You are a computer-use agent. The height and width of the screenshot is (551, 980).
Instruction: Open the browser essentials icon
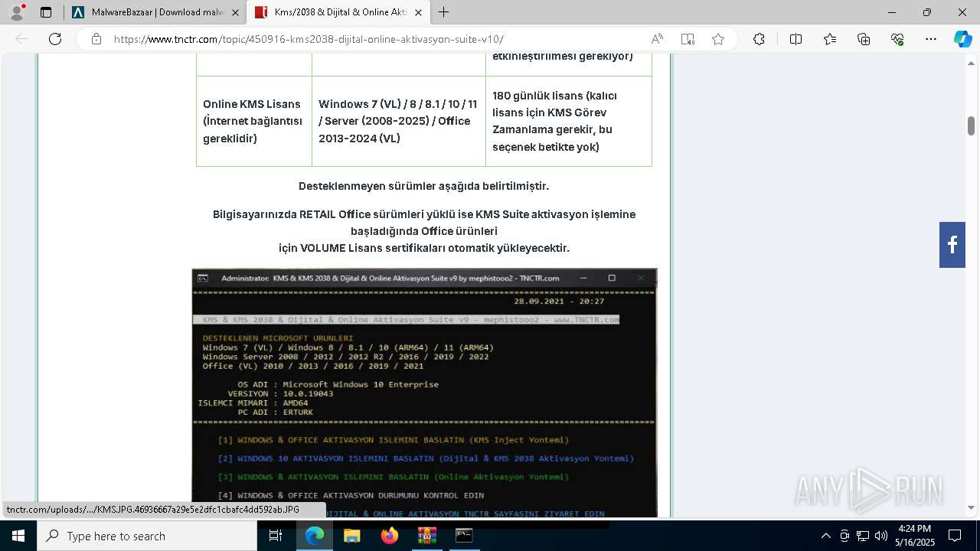(897, 39)
